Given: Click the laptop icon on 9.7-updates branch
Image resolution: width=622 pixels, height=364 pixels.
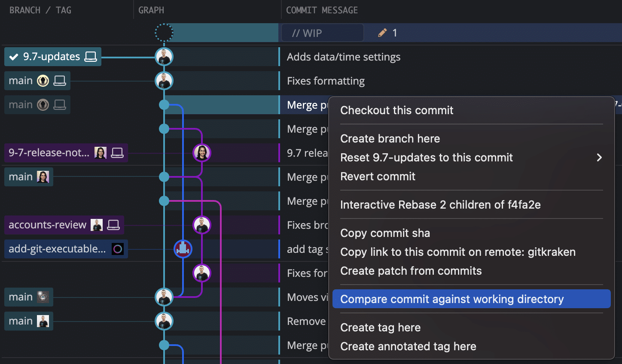Looking at the screenshot, I should (91, 57).
